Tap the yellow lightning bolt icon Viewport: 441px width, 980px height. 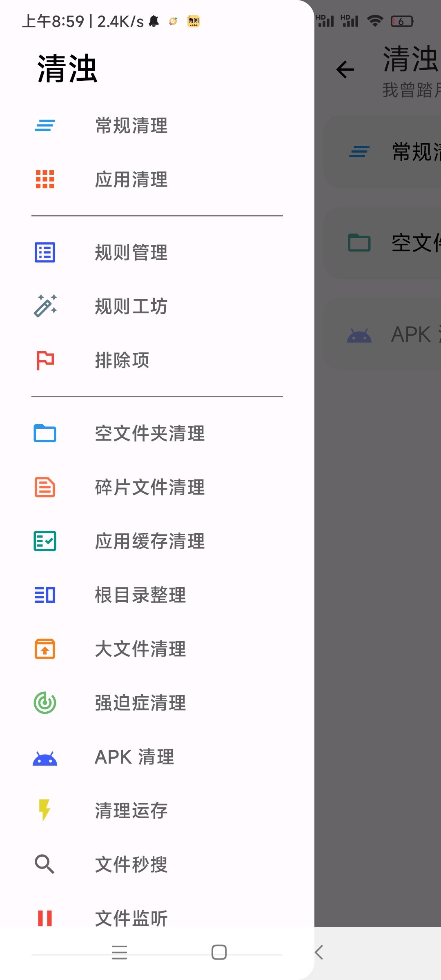45,810
